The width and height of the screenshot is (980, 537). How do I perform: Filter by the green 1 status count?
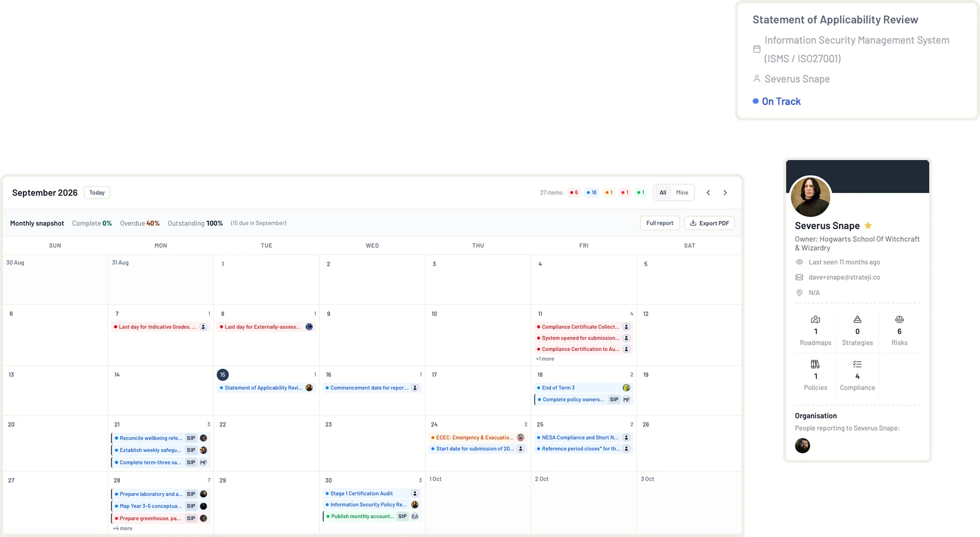pyautogui.click(x=640, y=193)
